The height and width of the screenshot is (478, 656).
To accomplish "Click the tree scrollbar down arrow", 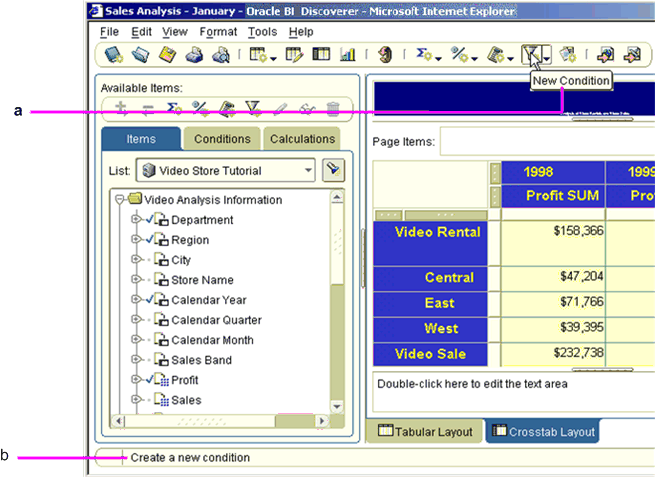I will click(x=337, y=406).
